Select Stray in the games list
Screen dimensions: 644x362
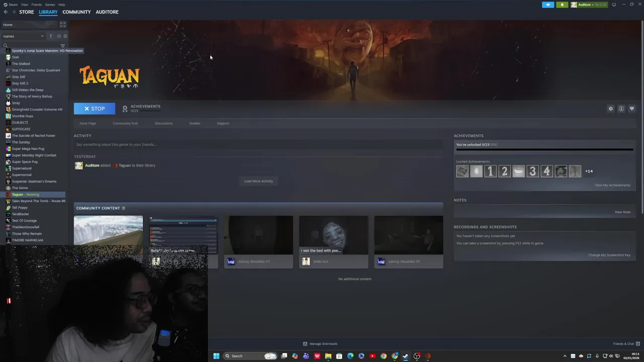[16, 103]
